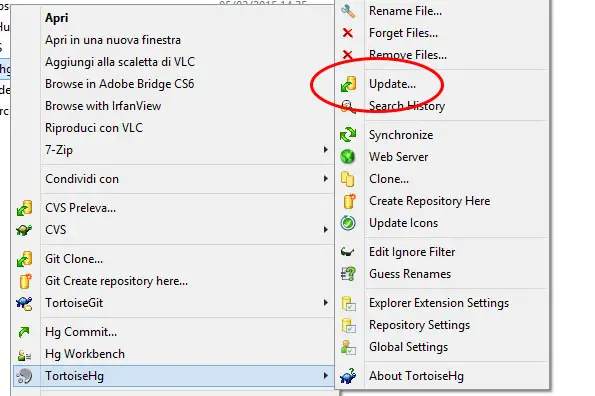Select Apri in una nuova finestra

113,40
